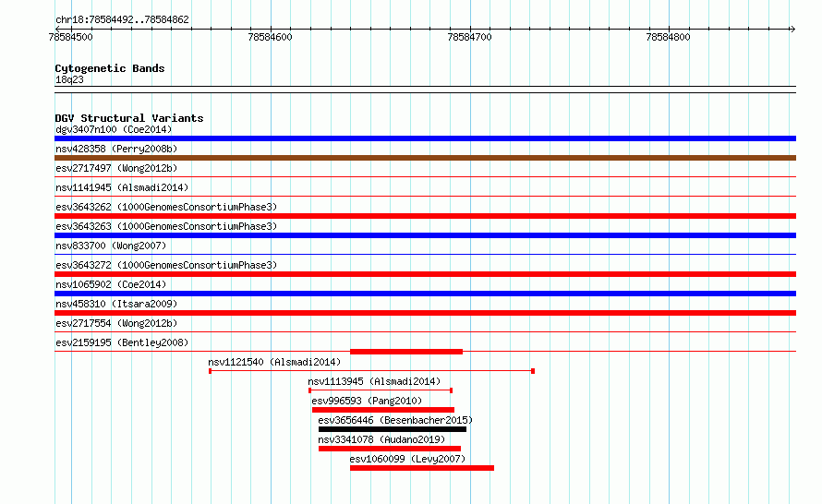
Task: Open the esv2717497 (Wong2012b) label
Action: click(x=116, y=168)
